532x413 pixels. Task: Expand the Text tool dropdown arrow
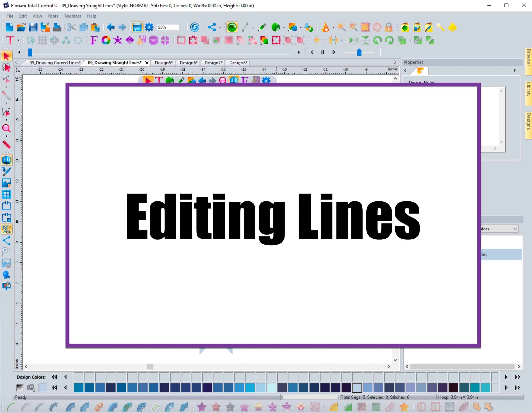[x=18, y=40]
